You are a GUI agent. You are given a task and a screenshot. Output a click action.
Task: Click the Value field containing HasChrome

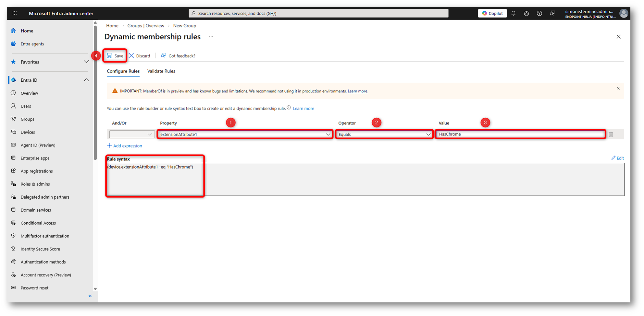521,134
